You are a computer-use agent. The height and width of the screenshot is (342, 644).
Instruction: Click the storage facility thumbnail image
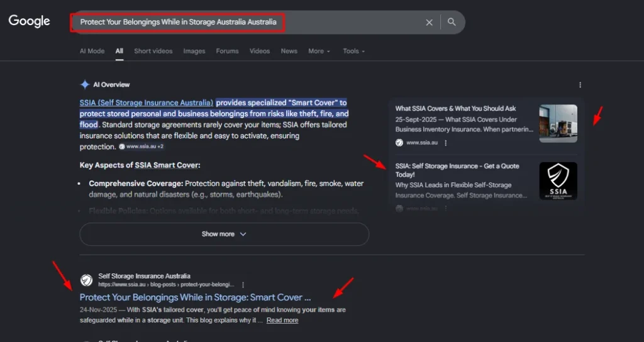pyautogui.click(x=558, y=124)
